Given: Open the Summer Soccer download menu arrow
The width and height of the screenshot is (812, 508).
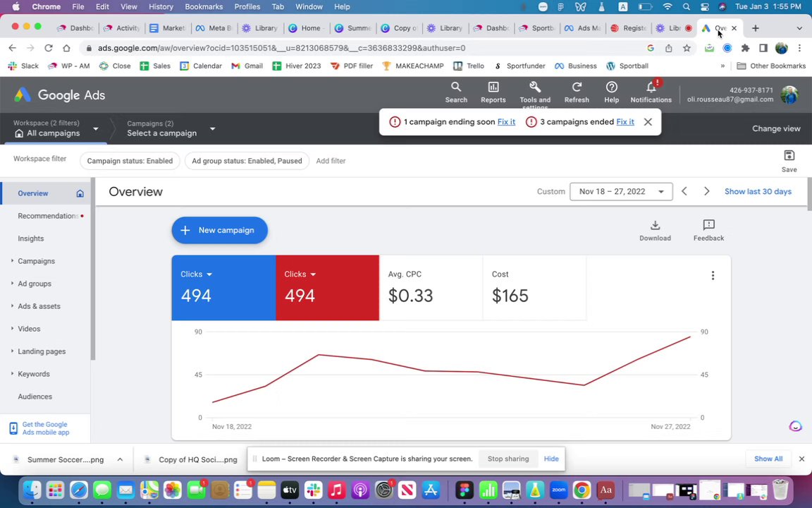Looking at the screenshot, I should [x=120, y=459].
